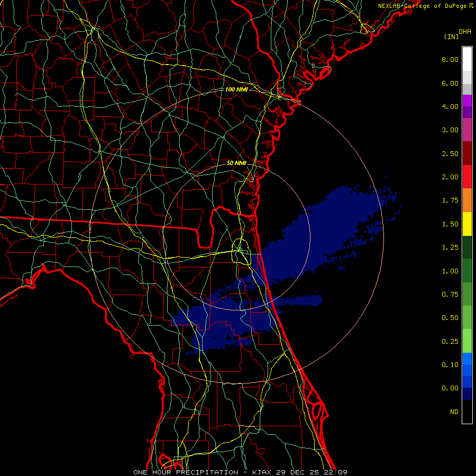Pick the bright red legend swatch

click(x=467, y=177)
